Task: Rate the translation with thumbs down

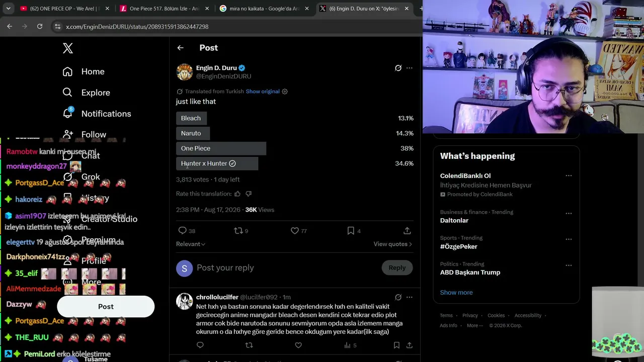Action: [x=249, y=194]
